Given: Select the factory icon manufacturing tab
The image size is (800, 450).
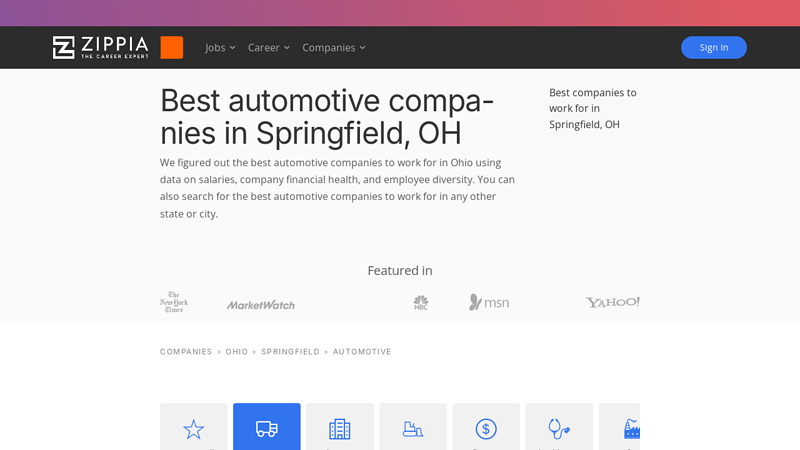Looking at the screenshot, I should coord(619,427).
